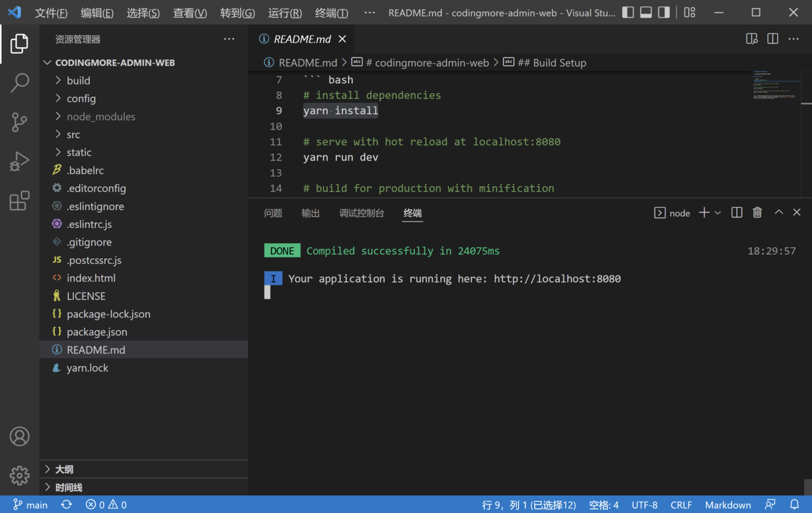Image resolution: width=812 pixels, height=513 pixels.
Task: Open README preview to the side
Action: [752, 39]
